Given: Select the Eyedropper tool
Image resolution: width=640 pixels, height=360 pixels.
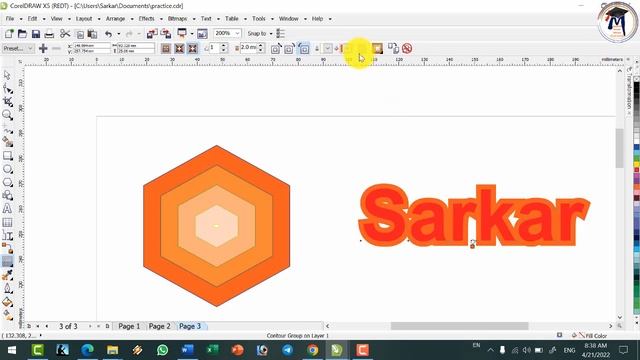Looking at the screenshot, I should pyautogui.click(x=7, y=276).
